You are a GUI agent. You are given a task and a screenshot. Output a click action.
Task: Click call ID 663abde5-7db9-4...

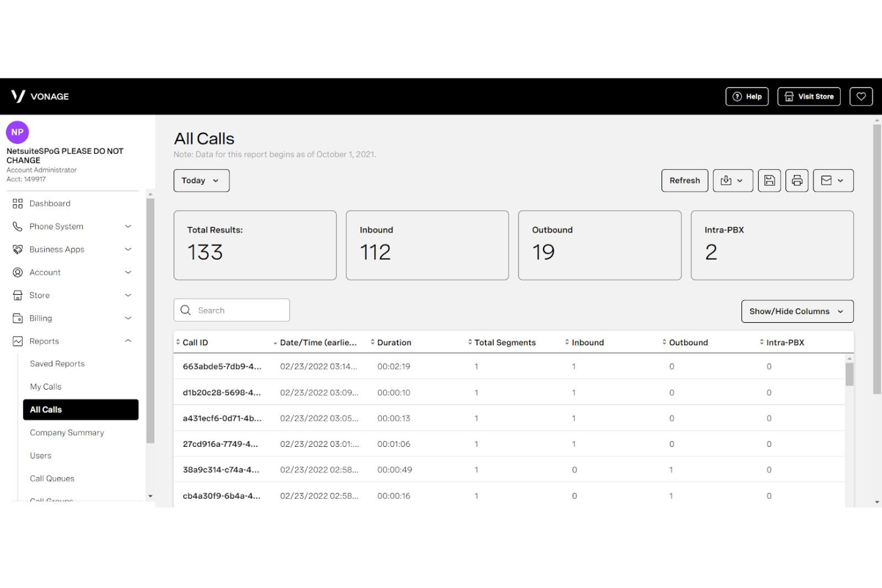pyautogui.click(x=222, y=366)
